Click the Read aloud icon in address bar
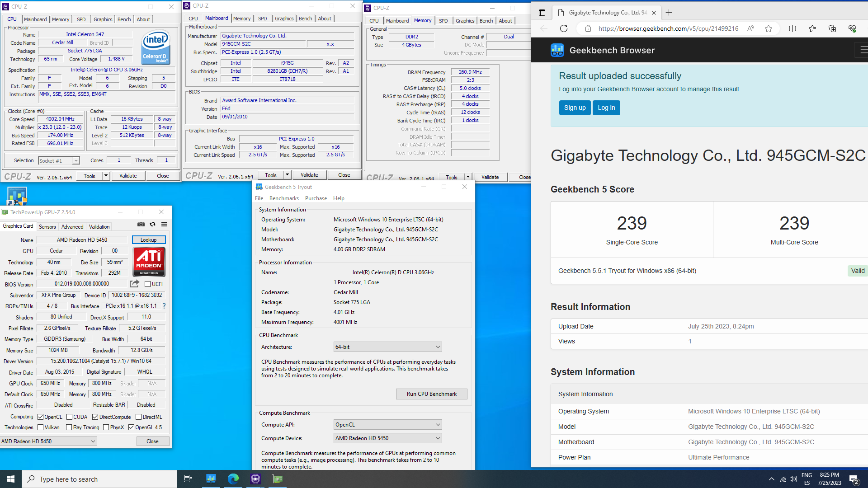Viewport: 868px width, 488px height. tap(750, 28)
